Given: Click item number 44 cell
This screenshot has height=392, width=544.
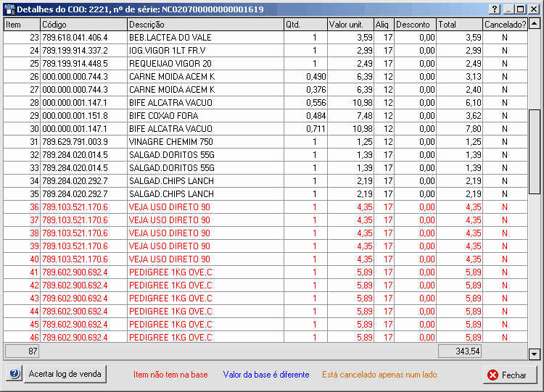Looking at the screenshot, I should tap(22, 312).
